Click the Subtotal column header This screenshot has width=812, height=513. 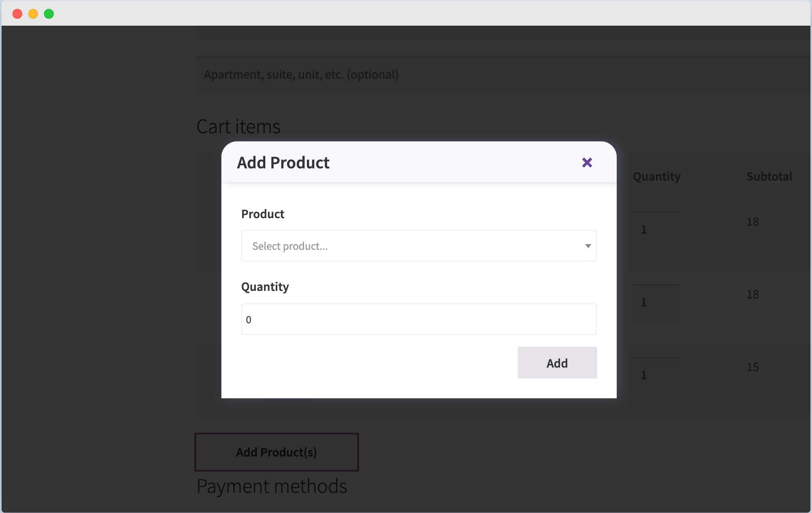coord(769,177)
